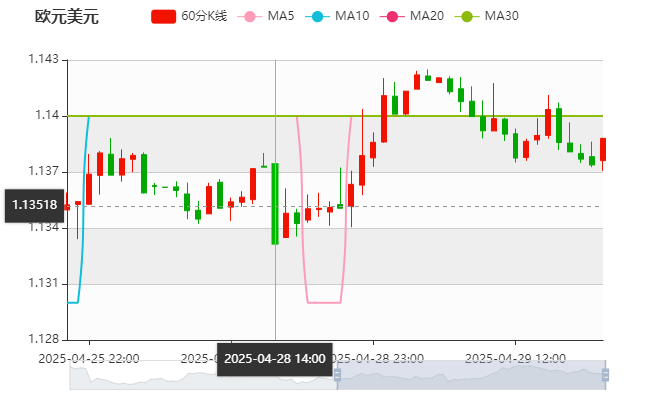Click the 2025-04-29 12:00 x-axis label
The image size is (670, 400).
tap(516, 358)
